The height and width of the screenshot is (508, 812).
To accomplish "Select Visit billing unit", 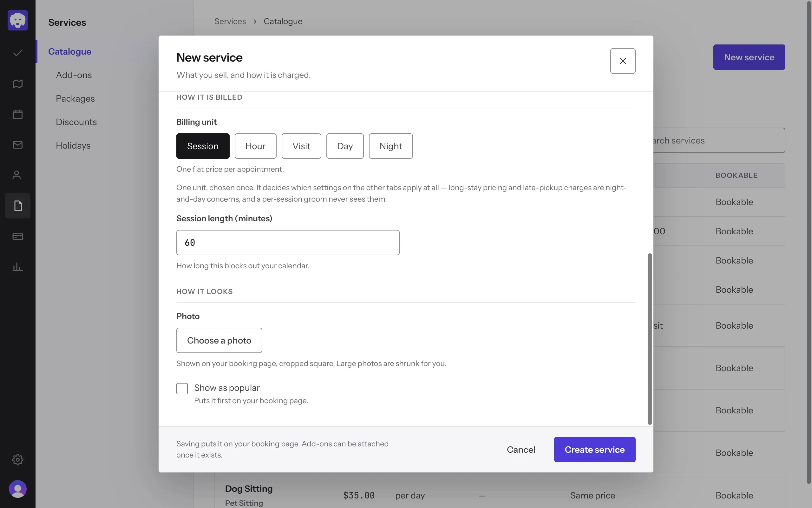I will pyautogui.click(x=301, y=146).
